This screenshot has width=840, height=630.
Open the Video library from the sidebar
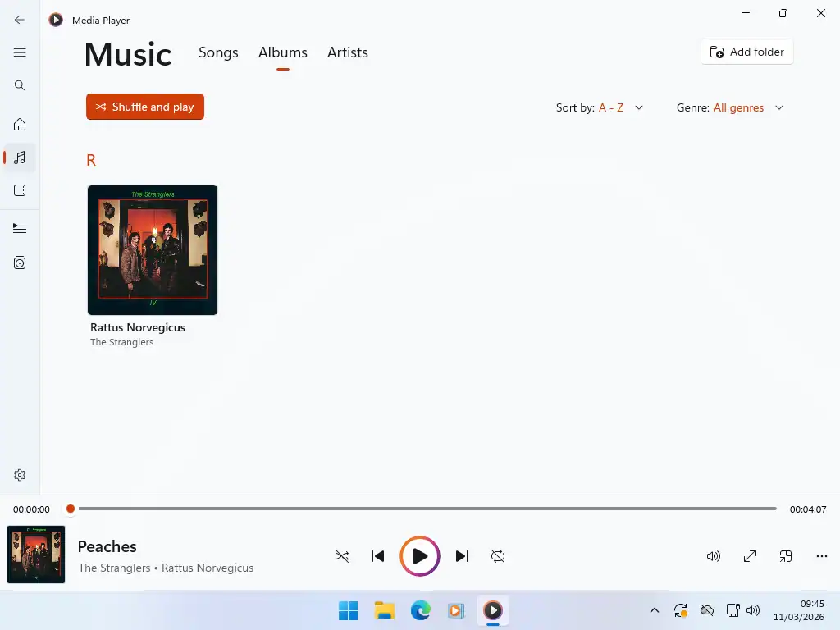click(x=20, y=190)
